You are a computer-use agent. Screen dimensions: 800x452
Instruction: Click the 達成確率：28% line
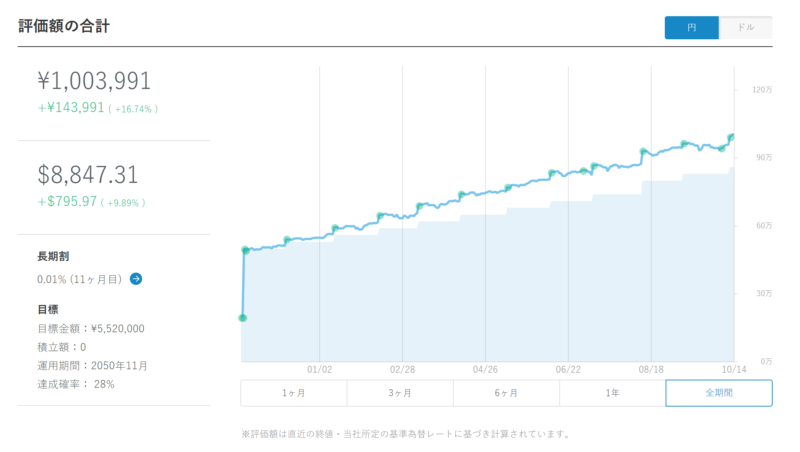click(x=76, y=384)
